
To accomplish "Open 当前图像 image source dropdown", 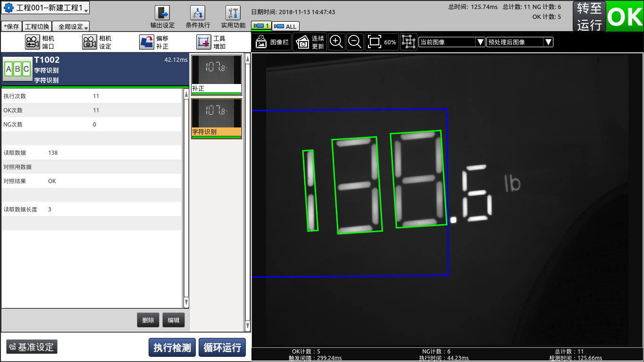I will pyautogui.click(x=452, y=42).
